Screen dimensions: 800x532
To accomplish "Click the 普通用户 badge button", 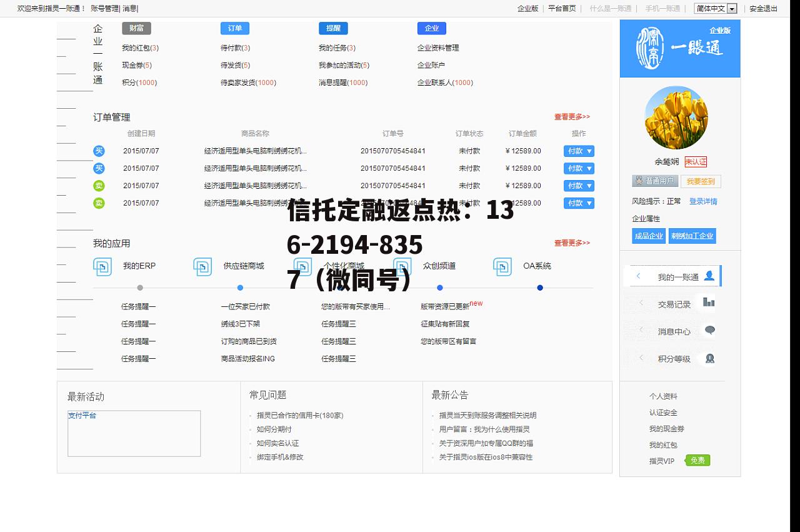I will pos(655,181).
